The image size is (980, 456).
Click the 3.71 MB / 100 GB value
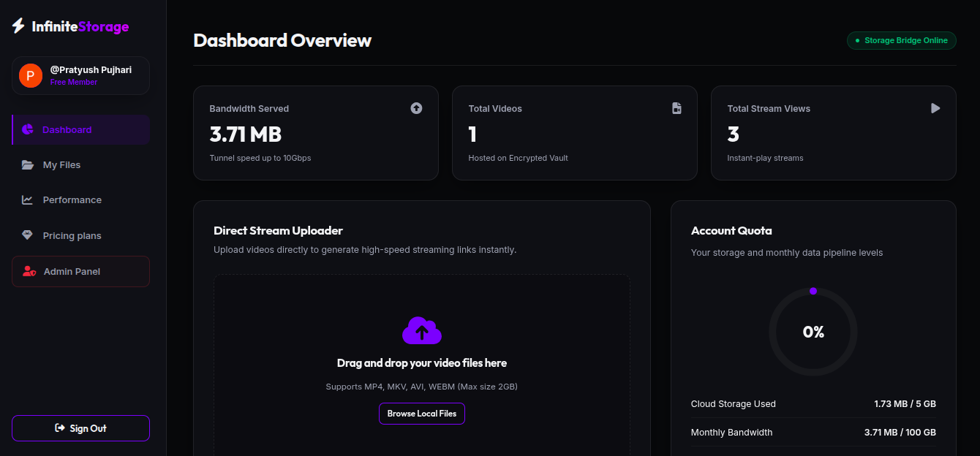[900, 433]
